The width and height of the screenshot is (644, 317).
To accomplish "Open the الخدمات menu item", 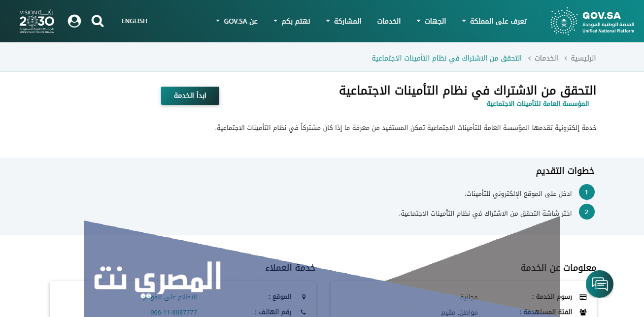I will 389,21.
